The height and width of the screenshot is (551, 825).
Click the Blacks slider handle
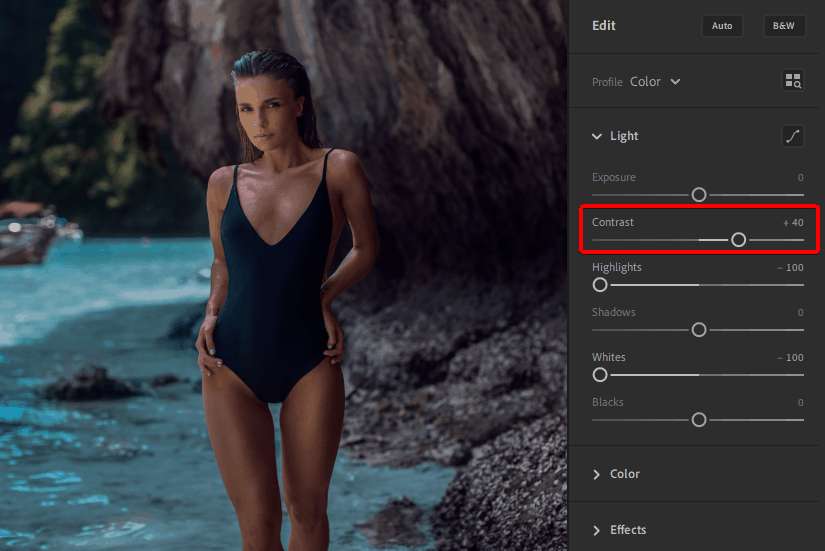click(699, 420)
